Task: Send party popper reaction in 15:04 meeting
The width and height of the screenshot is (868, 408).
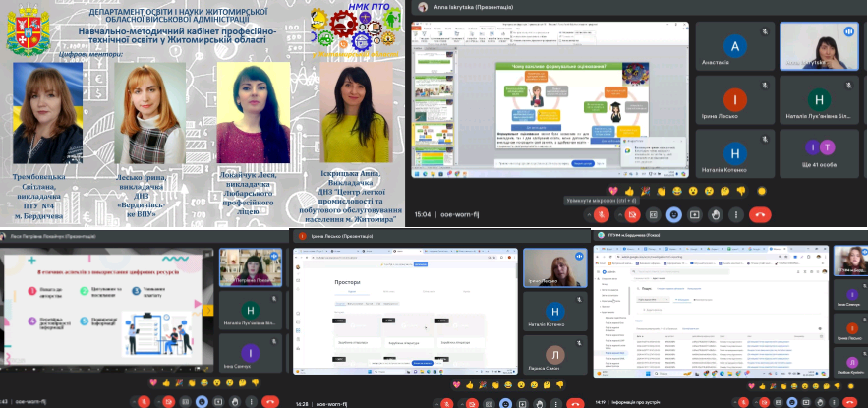Action: point(646,190)
